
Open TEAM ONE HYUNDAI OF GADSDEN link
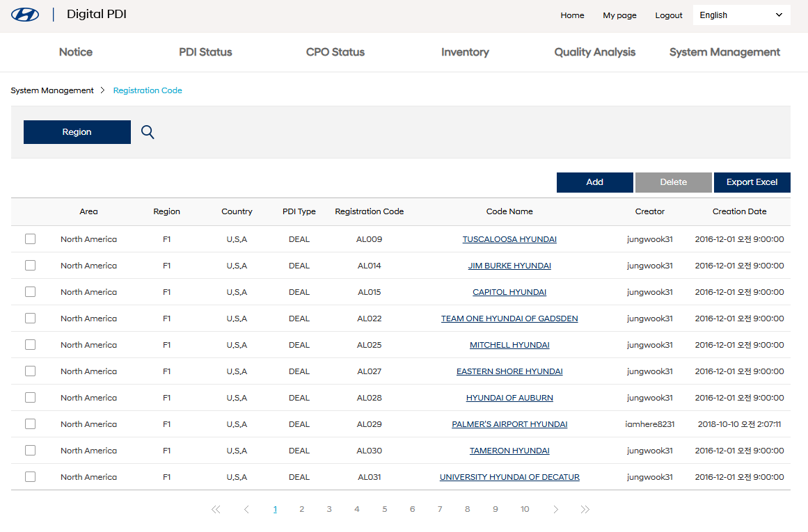pos(509,319)
